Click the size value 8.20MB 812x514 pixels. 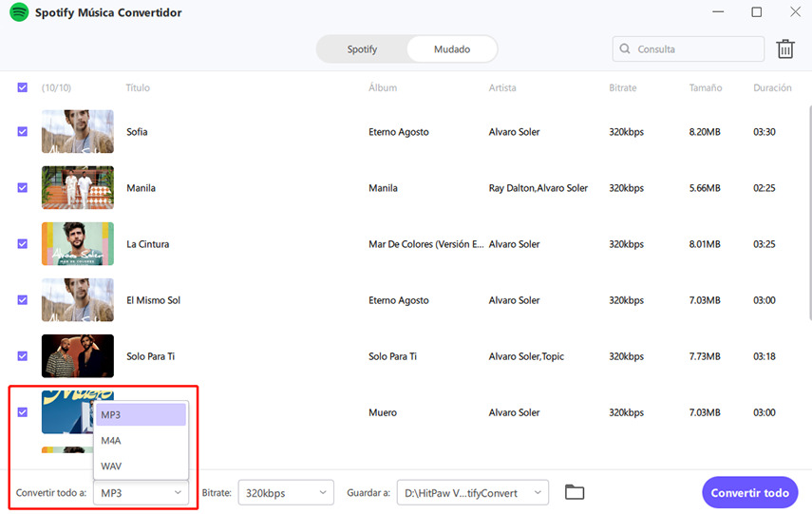click(x=705, y=132)
